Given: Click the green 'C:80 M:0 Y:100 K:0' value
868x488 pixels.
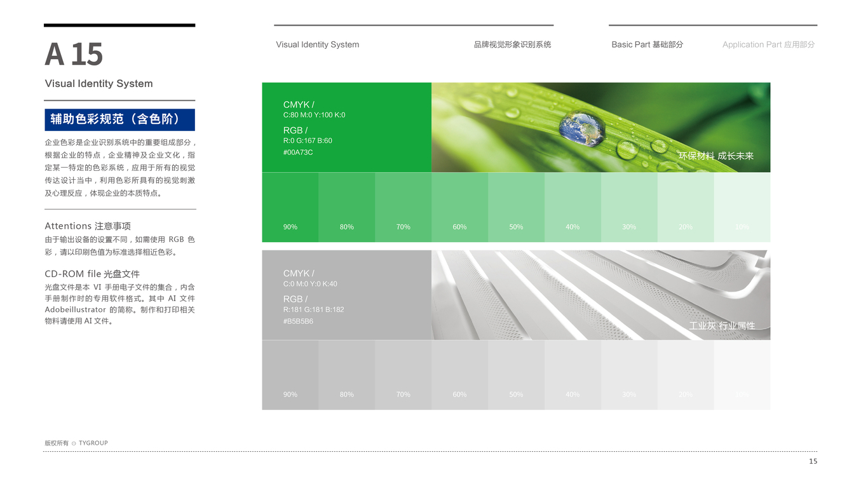Looking at the screenshot, I should [x=315, y=115].
